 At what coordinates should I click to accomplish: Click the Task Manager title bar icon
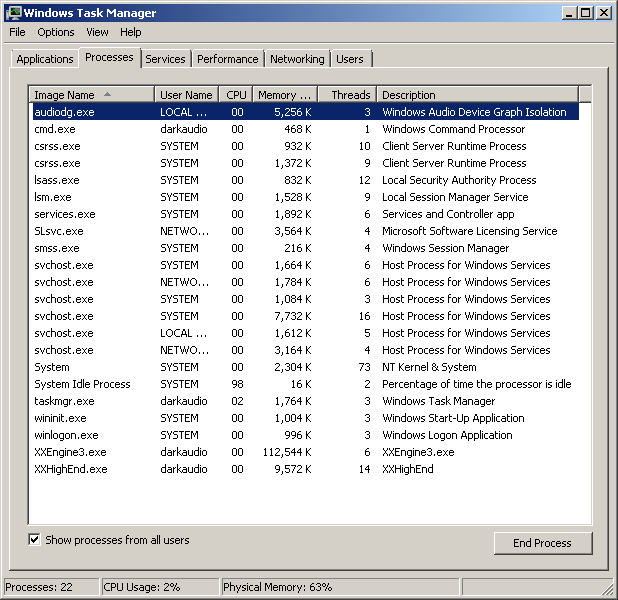[x=13, y=13]
